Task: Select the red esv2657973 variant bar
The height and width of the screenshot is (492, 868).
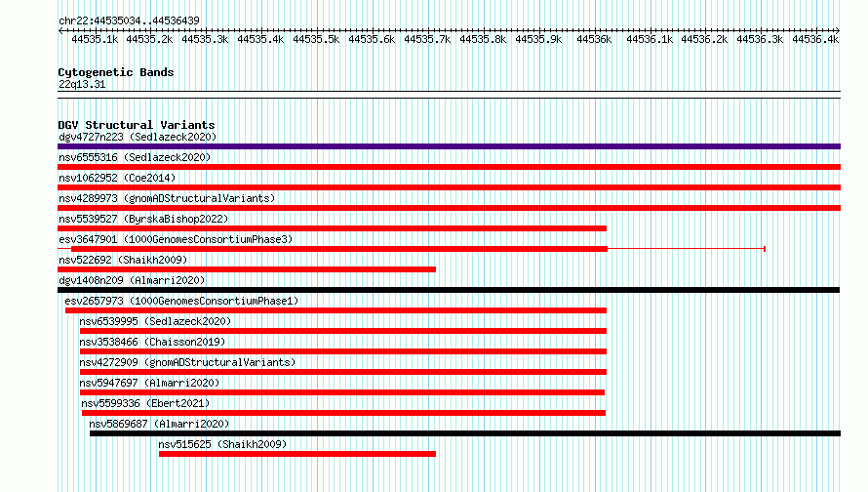Action: (336, 310)
